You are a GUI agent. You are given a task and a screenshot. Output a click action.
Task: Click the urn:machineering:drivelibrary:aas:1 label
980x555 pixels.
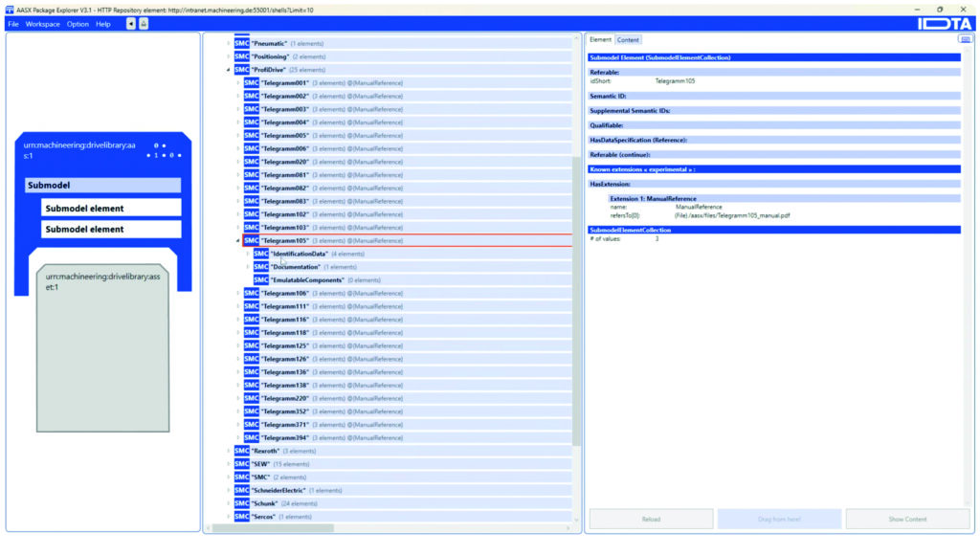click(x=79, y=150)
